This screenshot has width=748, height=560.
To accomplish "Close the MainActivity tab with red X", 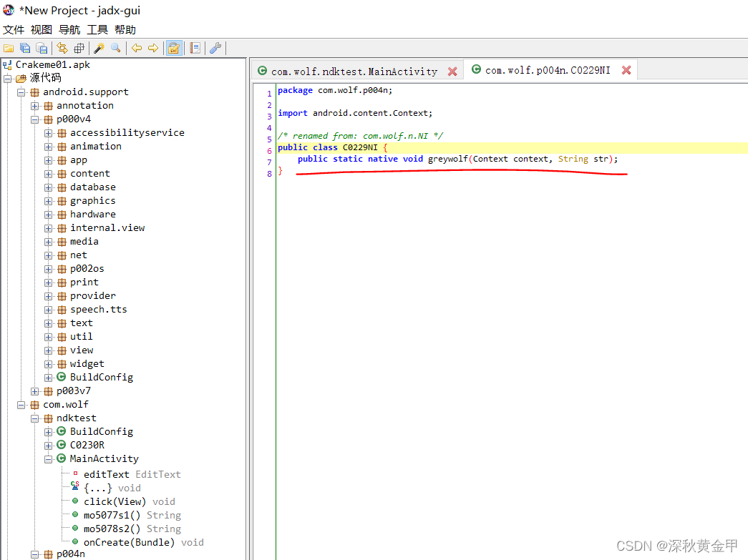I will click(452, 72).
